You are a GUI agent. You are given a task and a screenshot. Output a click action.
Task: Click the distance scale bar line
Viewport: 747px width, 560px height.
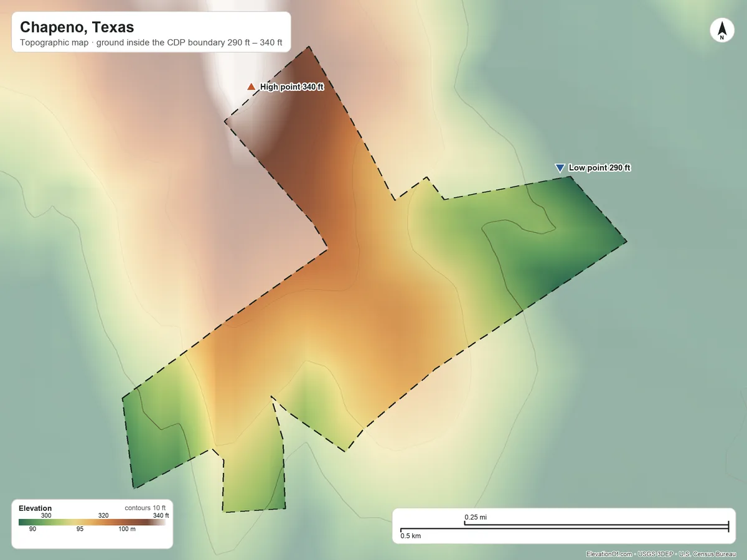pyautogui.click(x=565, y=527)
